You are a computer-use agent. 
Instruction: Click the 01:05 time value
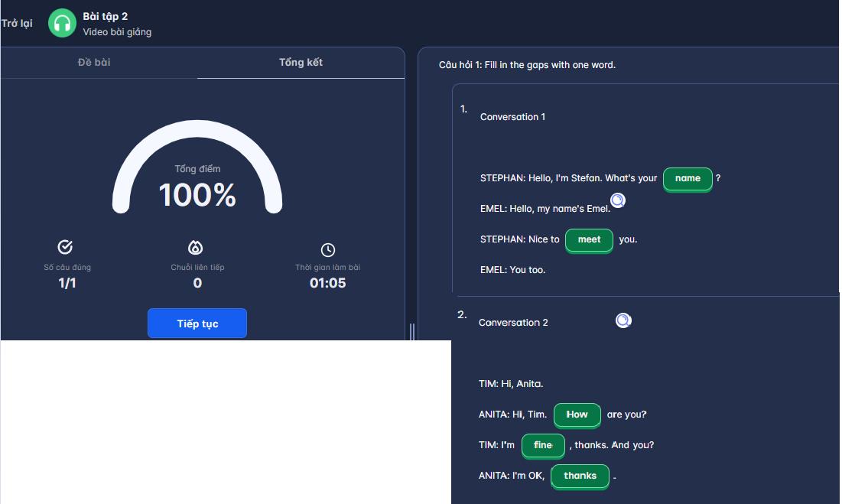327,283
